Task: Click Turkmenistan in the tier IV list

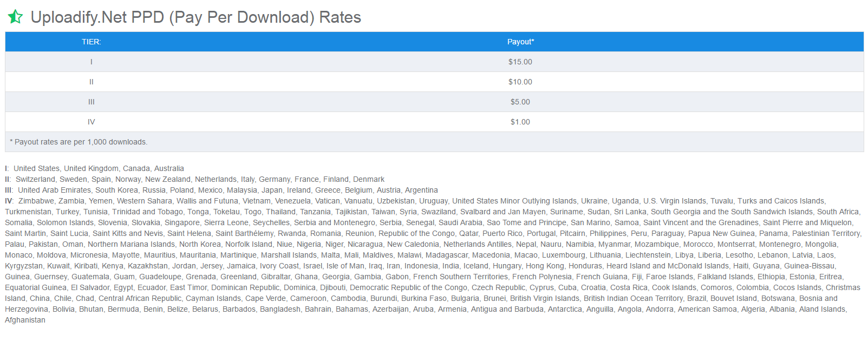Action: tap(28, 212)
